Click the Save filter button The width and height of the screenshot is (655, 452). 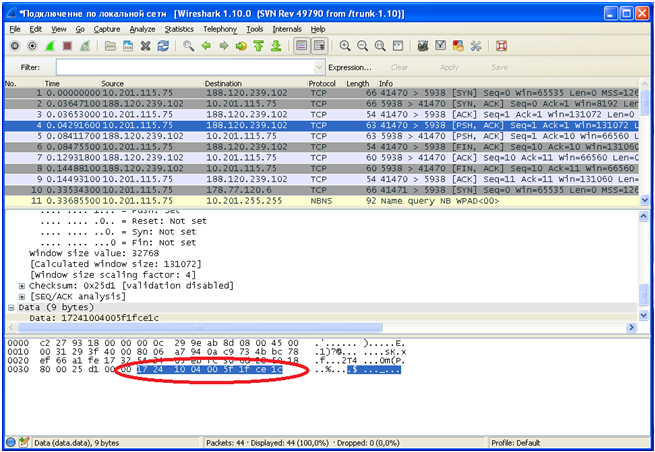tap(499, 67)
